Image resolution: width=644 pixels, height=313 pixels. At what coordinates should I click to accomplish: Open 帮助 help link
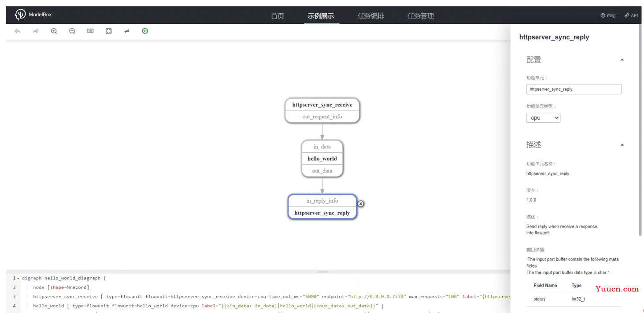point(608,15)
